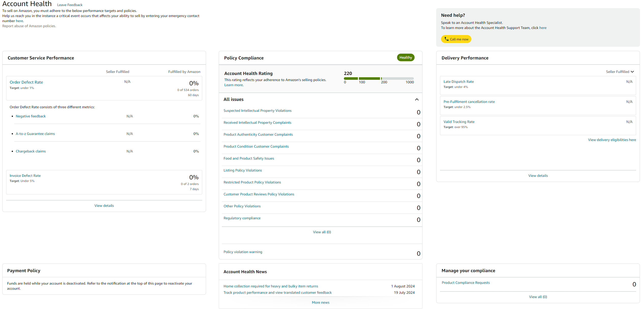Click the Call me now button
This screenshot has height=309, width=644.
(456, 39)
